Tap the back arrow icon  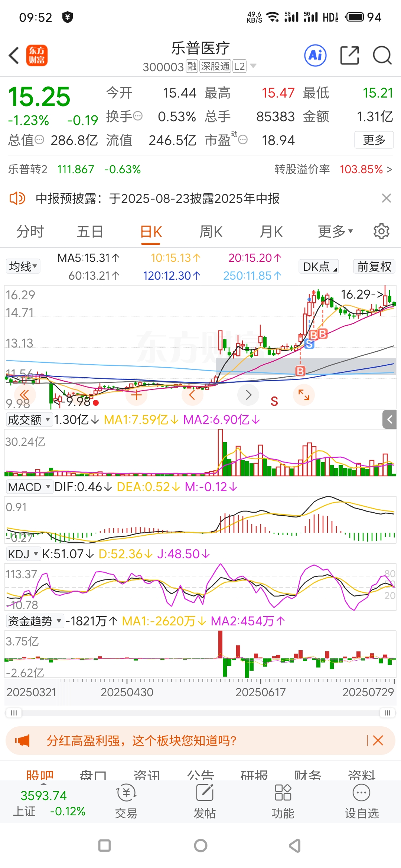point(14,56)
